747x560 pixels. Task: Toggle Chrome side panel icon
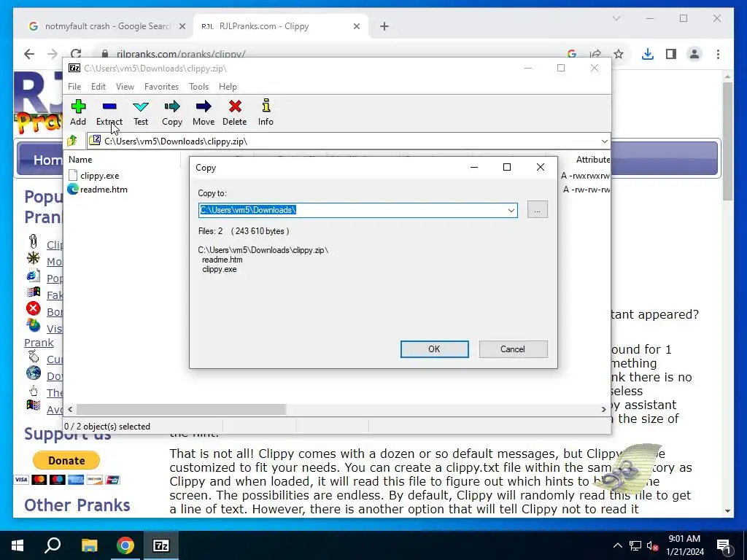pyautogui.click(x=671, y=54)
